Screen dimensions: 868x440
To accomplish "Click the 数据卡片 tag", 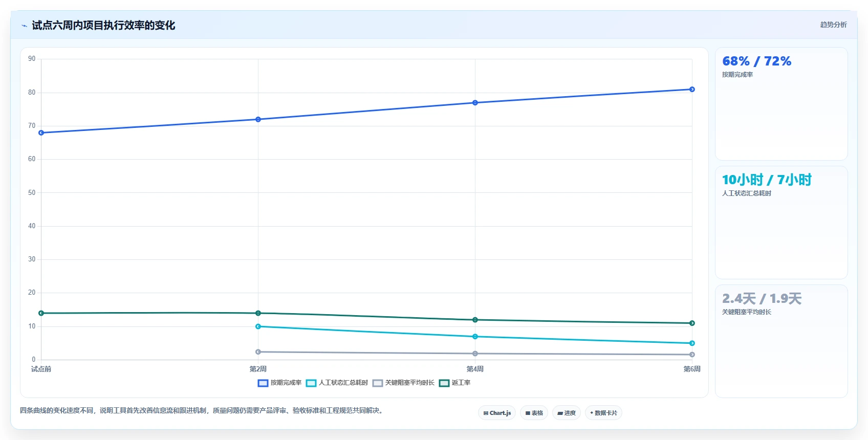I will point(603,413).
